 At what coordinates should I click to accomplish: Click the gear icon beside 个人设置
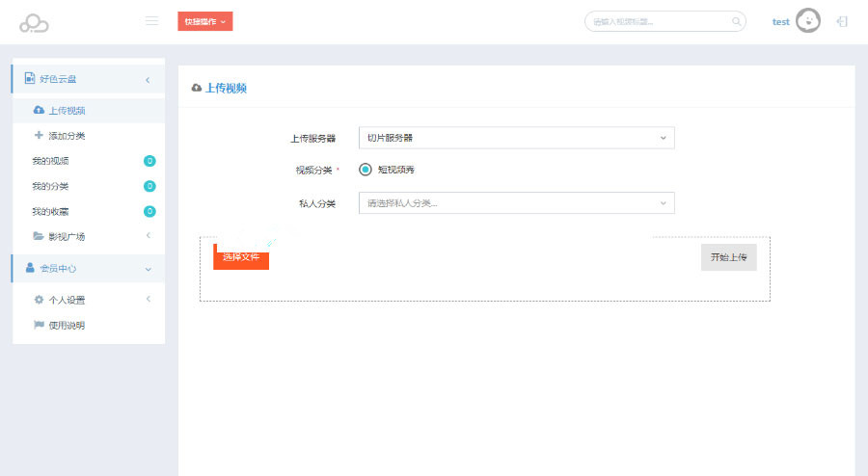pos(39,300)
